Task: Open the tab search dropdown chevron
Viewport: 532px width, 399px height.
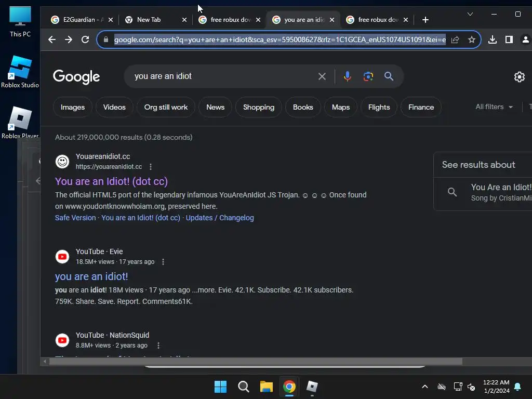Action: pos(470,14)
